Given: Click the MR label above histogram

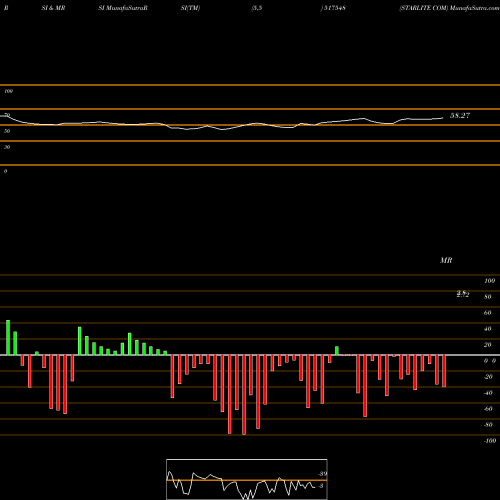Looking at the screenshot, I should pyautogui.click(x=446, y=260).
